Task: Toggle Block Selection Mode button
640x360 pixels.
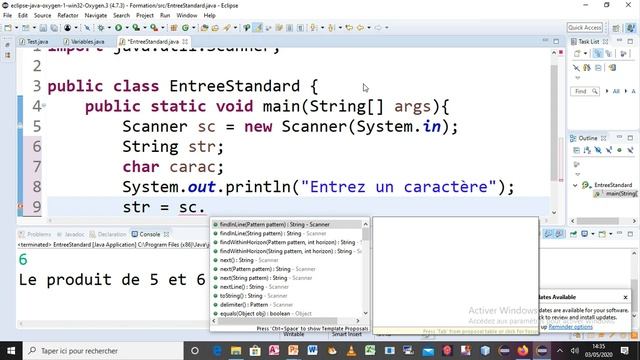Action: click(x=289, y=28)
